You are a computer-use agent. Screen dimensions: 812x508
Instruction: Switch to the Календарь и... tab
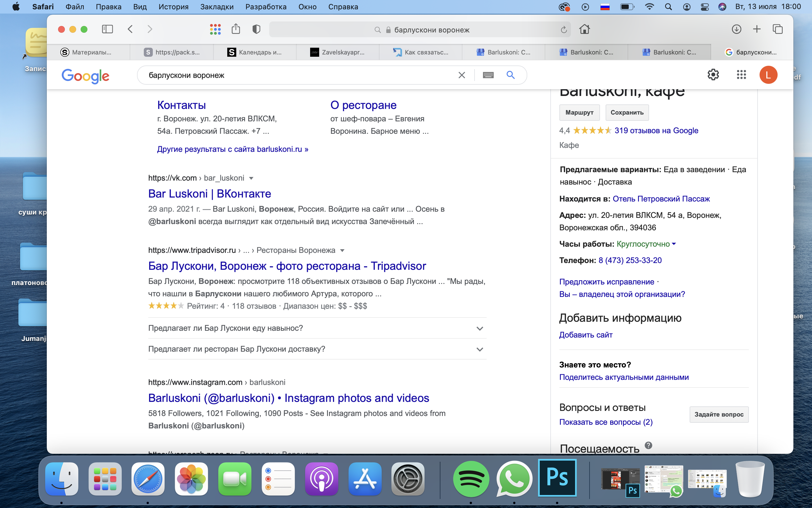[x=255, y=52]
